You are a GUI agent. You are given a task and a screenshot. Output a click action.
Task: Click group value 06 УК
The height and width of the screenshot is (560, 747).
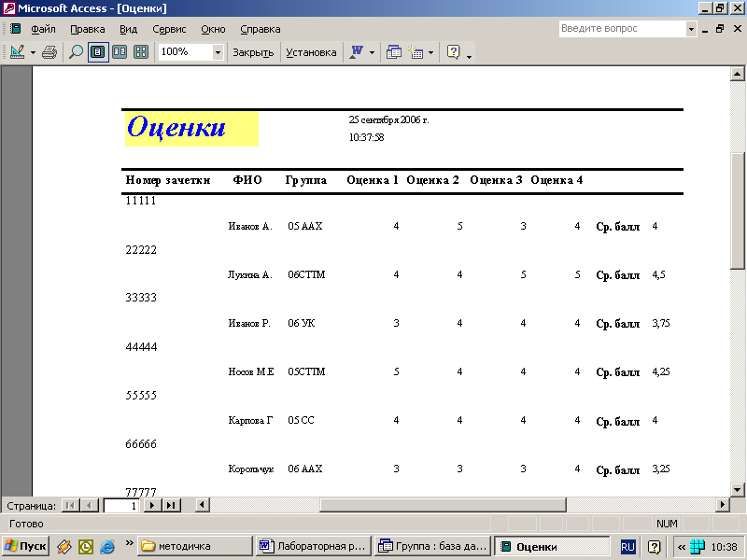[301, 323]
